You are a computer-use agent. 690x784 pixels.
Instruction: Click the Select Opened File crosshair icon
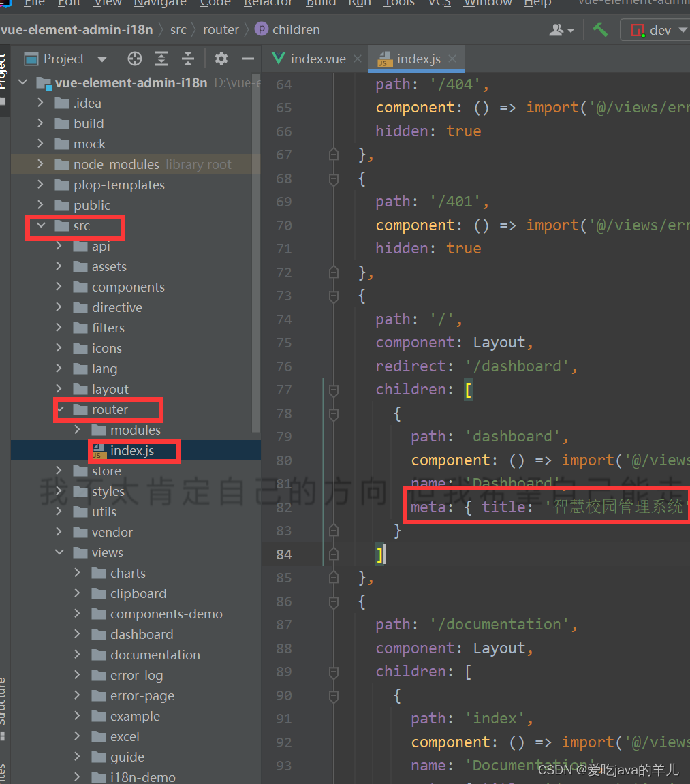point(134,59)
